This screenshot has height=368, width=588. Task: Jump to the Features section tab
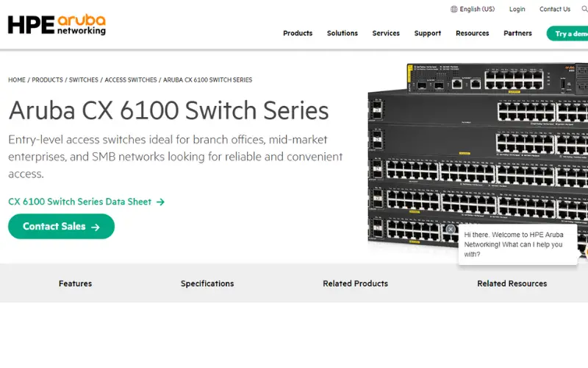click(x=76, y=283)
